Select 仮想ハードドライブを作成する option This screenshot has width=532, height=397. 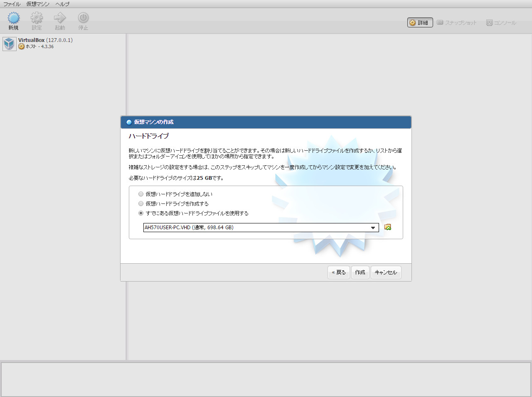click(141, 203)
